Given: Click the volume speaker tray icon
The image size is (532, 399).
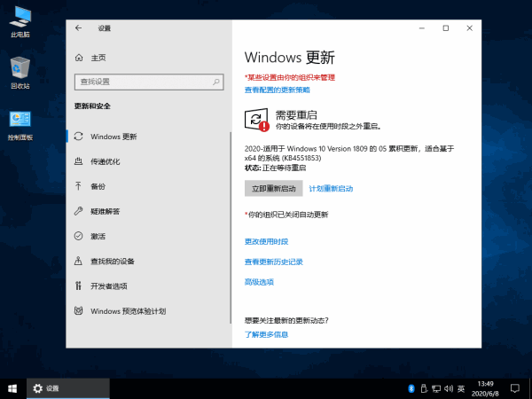Looking at the screenshot, I should coord(449,388).
